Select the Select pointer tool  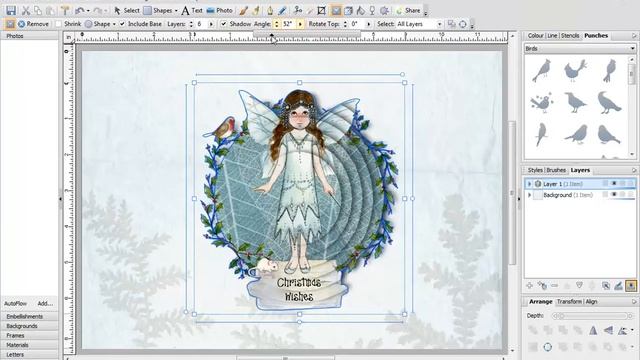point(127,11)
